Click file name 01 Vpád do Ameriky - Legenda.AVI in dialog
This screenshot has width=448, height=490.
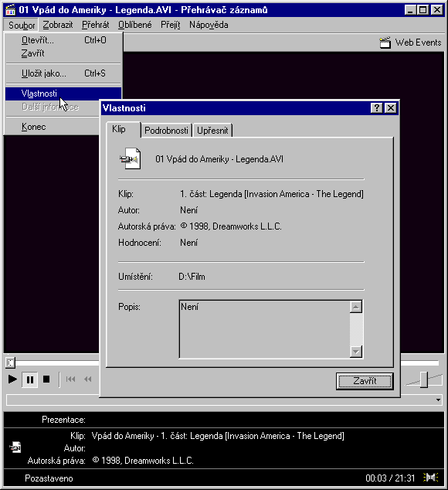pos(219,159)
